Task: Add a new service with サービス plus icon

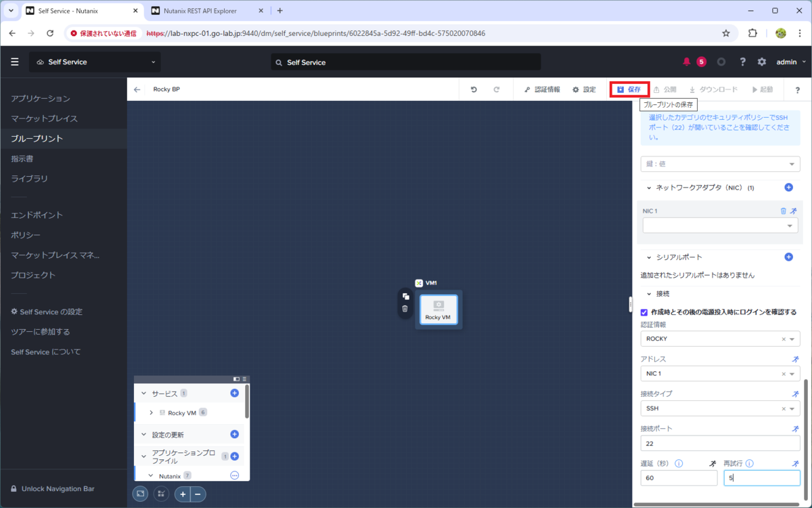Action: [x=235, y=393]
